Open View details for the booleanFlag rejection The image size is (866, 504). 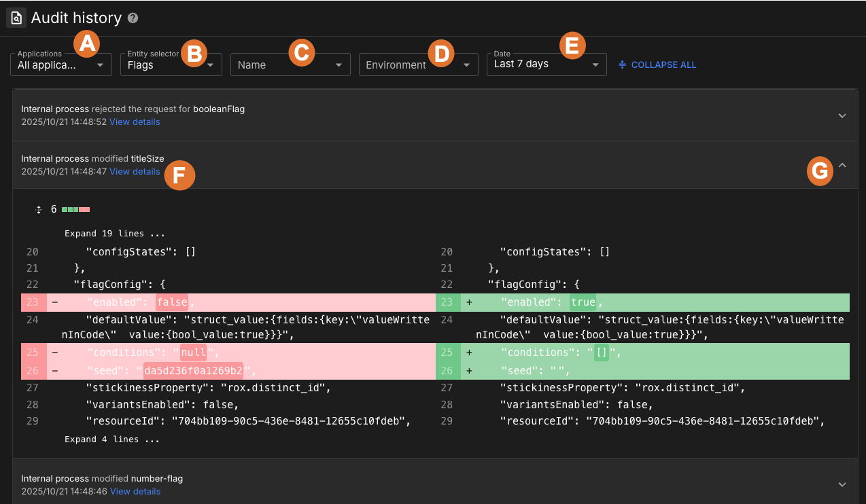(x=135, y=122)
